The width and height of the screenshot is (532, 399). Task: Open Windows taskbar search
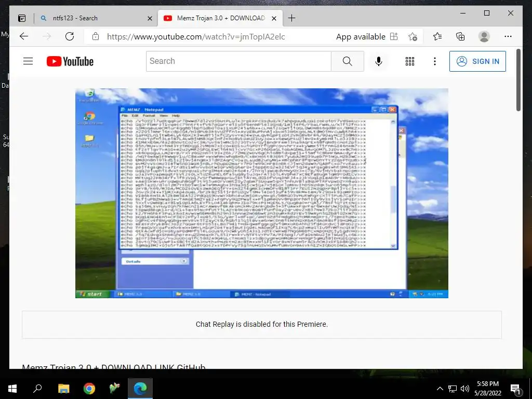pos(37,389)
